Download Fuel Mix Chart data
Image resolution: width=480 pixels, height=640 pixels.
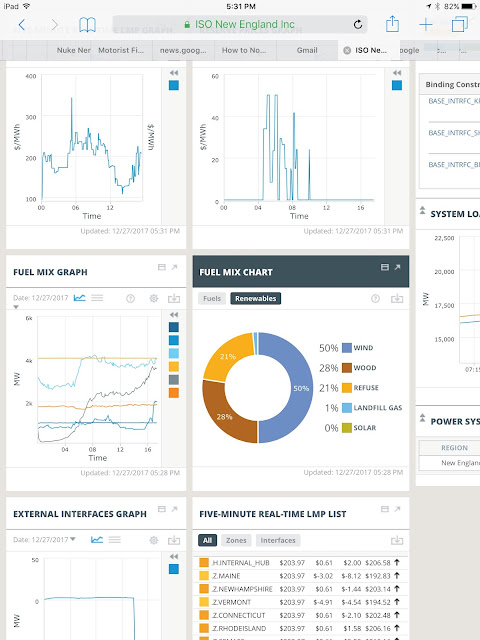(397, 298)
